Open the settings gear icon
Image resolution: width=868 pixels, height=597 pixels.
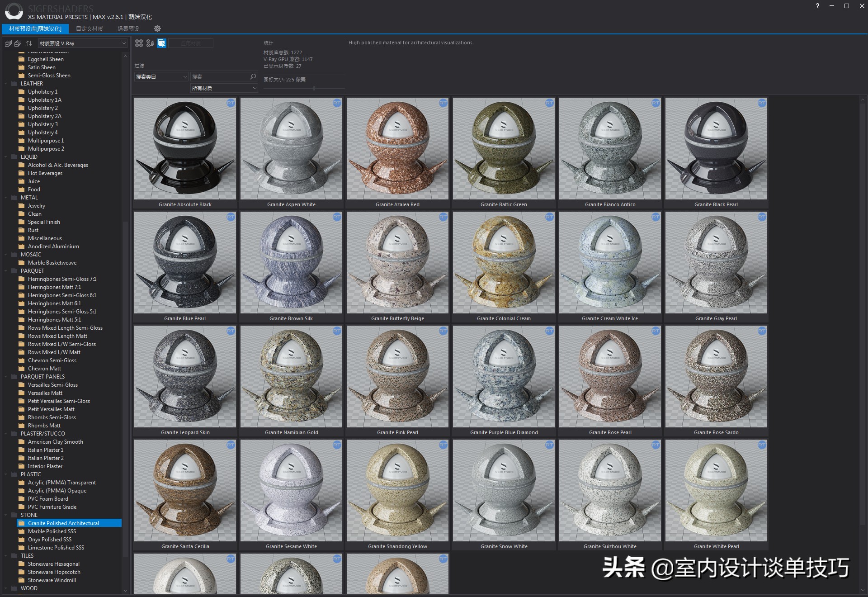tap(157, 28)
